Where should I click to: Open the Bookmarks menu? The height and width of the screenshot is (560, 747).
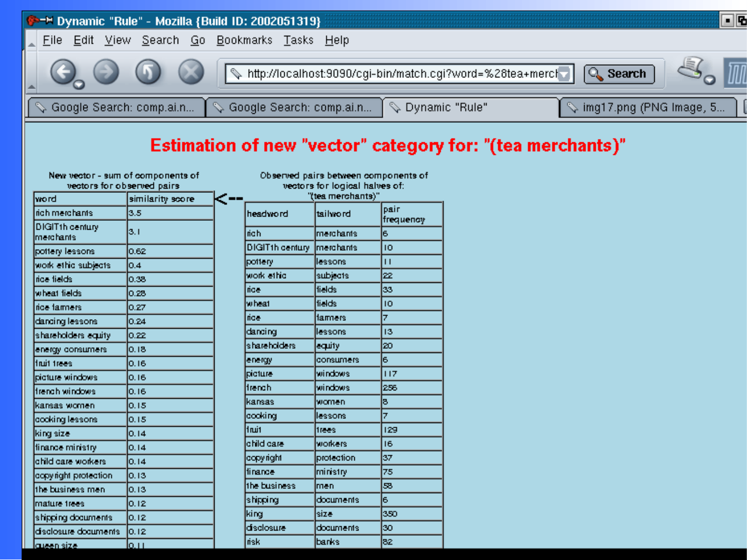click(x=244, y=41)
